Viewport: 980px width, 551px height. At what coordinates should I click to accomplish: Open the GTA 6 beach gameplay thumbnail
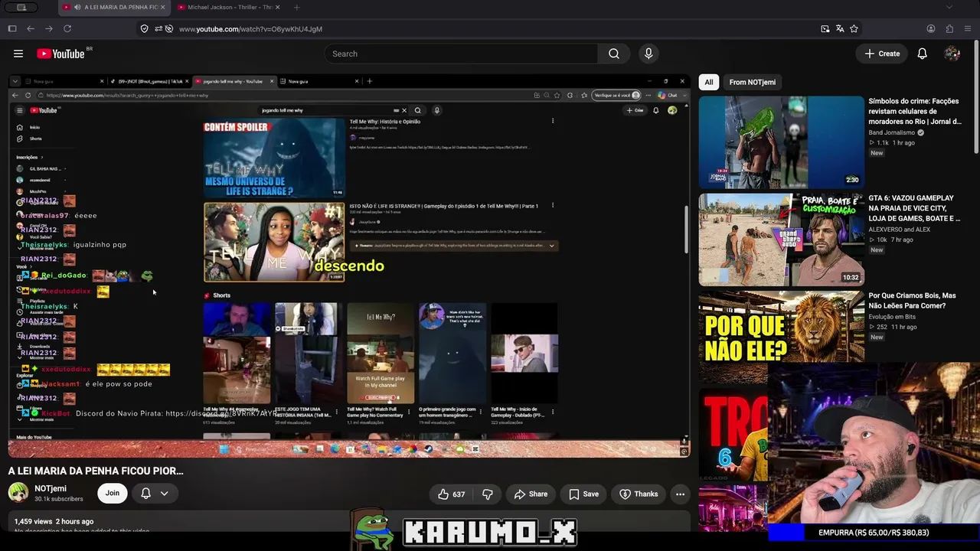781,240
